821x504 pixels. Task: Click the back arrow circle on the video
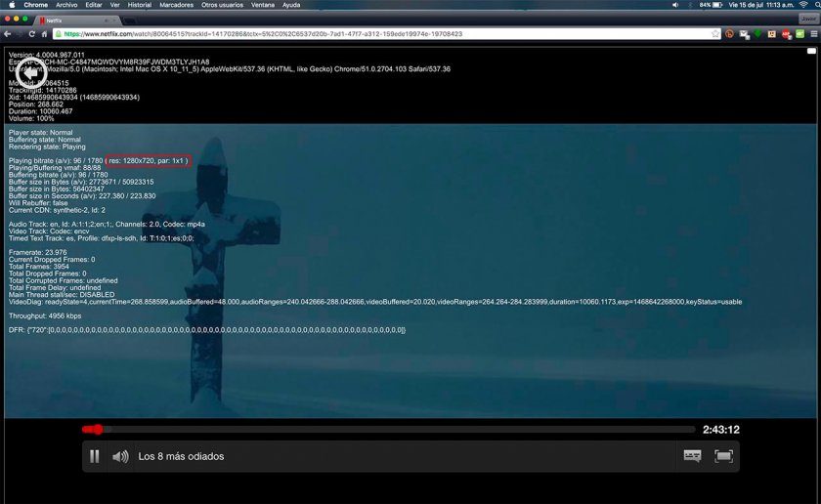[29, 73]
